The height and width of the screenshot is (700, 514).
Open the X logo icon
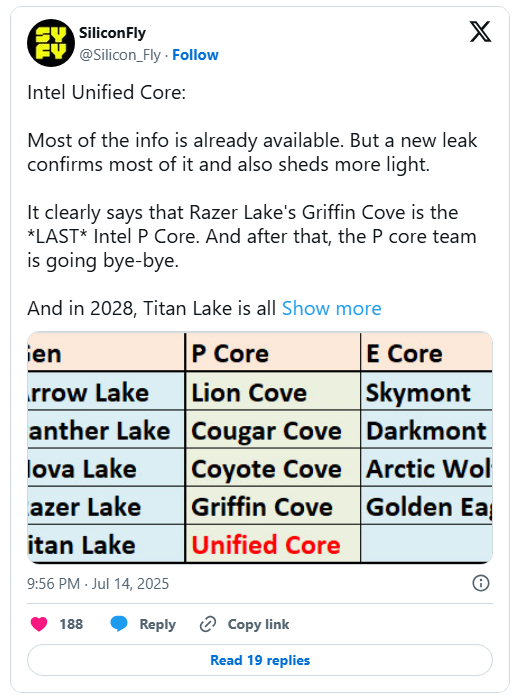pyautogui.click(x=480, y=32)
